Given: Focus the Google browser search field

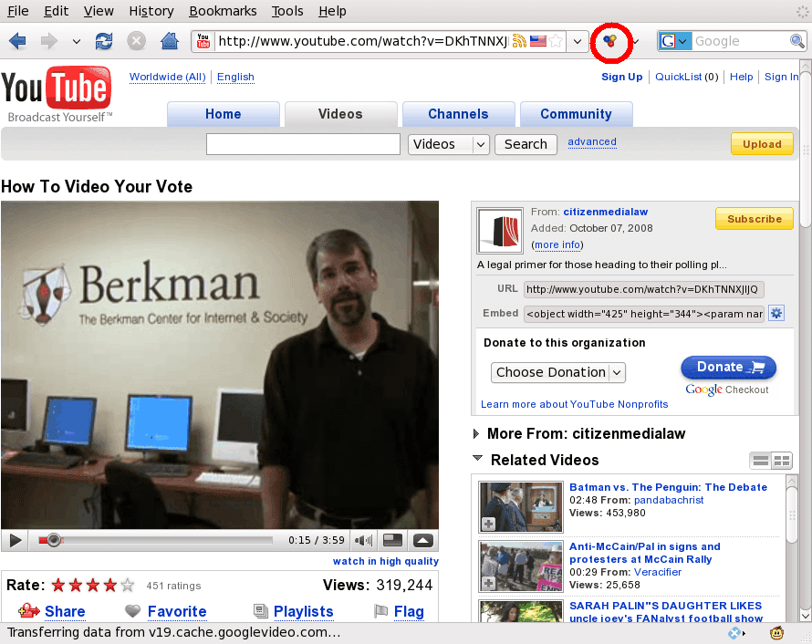Looking at the screenshot, I should [740, 41].
